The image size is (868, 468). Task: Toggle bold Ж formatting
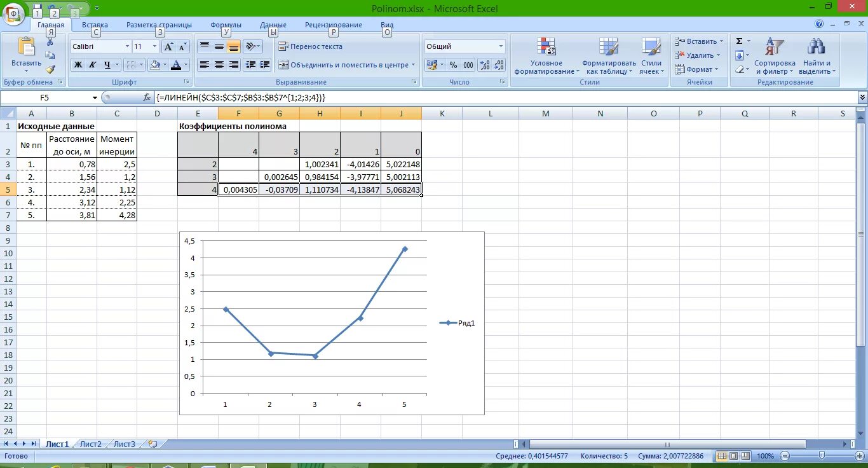click(x=78, y=65)
